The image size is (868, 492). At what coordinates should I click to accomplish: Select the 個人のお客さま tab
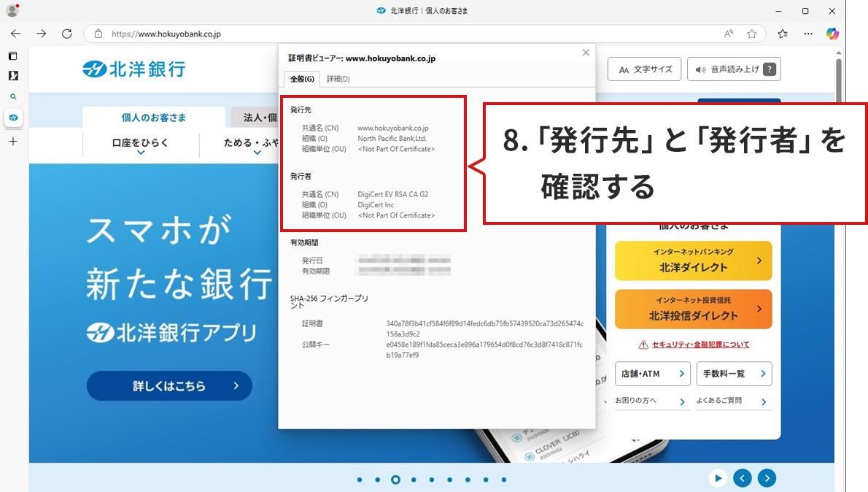click(154, 118)
